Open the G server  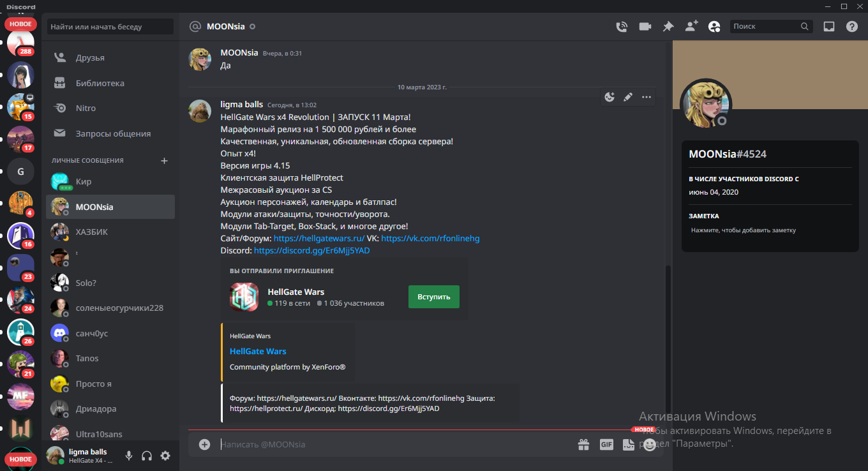click(x=20, y=171)
